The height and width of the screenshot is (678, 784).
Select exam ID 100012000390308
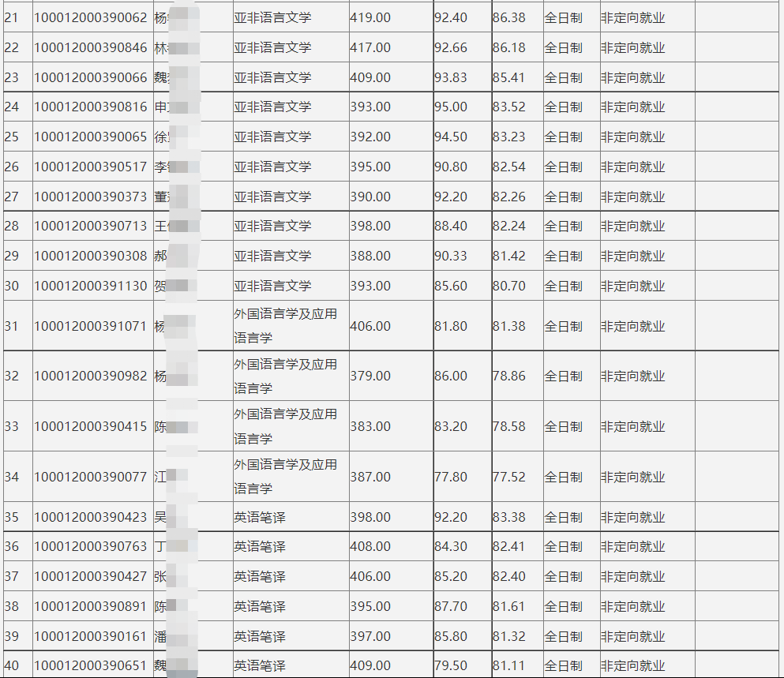pyautogui.click(x=91, y=256)
